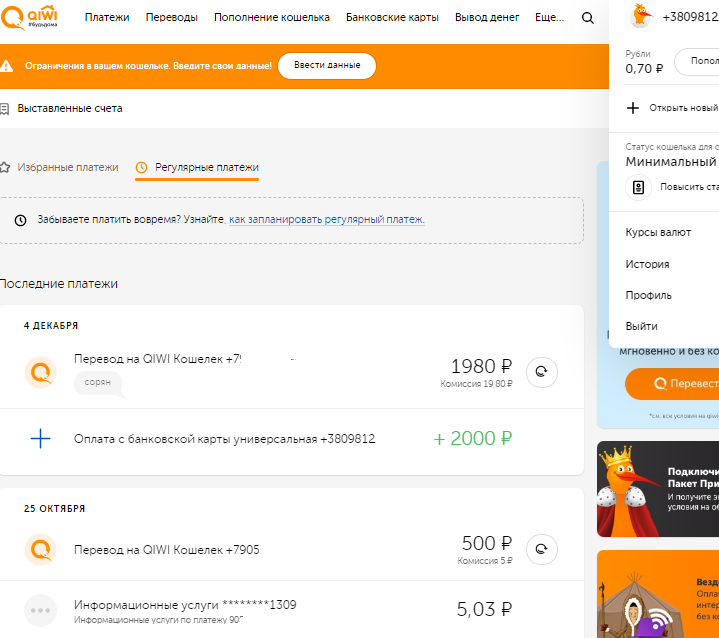This screenshot has width=719, height=638.
Task: Open Банковские карты section
Action: [392, 17]
